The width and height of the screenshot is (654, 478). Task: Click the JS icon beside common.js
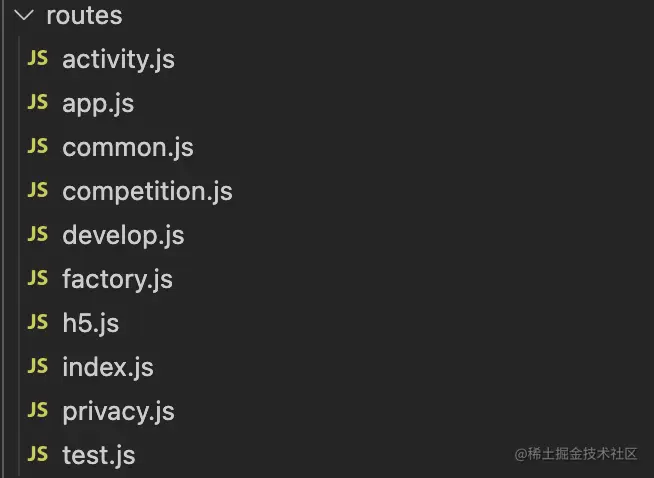pyautogui.click(x=38, y=146)
